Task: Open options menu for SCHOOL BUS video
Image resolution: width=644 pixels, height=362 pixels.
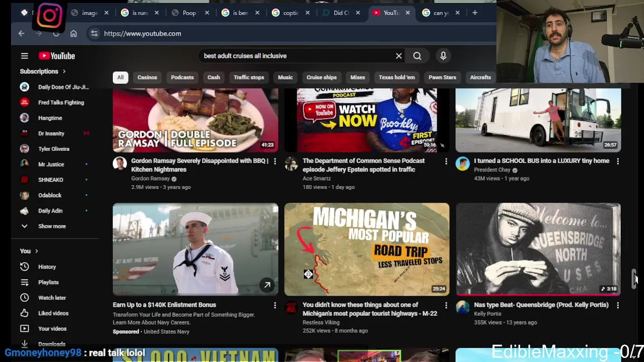Action: coord(617,161)
